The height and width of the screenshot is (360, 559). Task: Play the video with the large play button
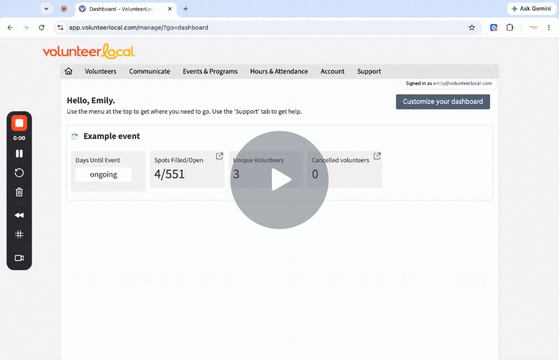point(279,180)
